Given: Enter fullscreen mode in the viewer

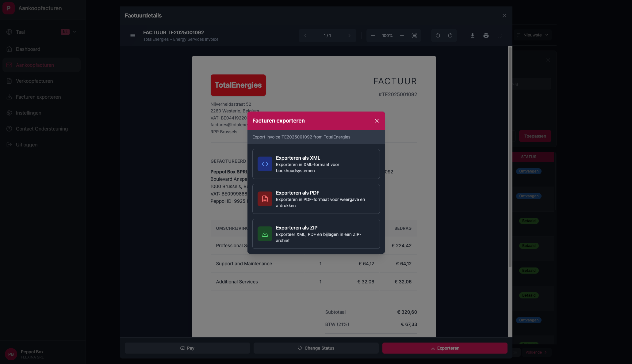Looking at the screenshot, I should point(500,36).
